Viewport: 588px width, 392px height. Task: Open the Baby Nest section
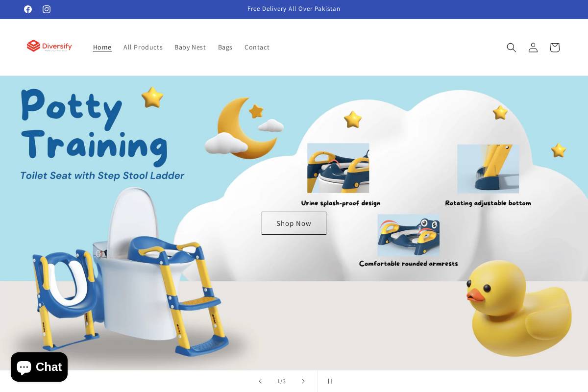190,47
